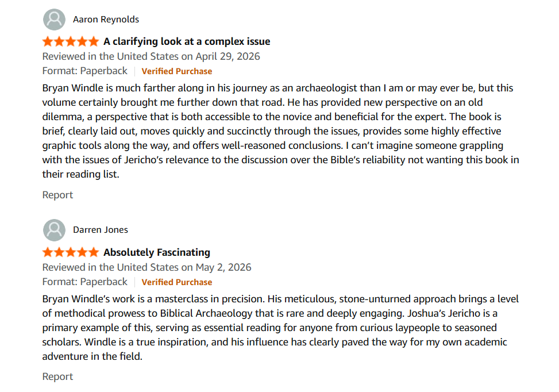Click the review text starting Bryan Windle's work is a masterclass
This screenshot has height=392, width=559.
point(280,328)
